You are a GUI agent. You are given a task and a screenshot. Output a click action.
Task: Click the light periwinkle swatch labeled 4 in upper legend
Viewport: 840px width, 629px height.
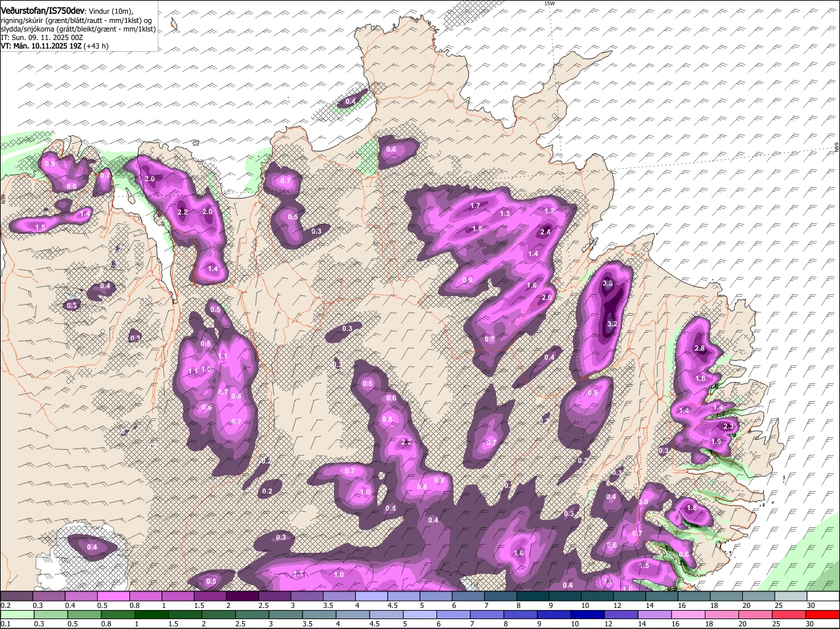click(371, 596)
